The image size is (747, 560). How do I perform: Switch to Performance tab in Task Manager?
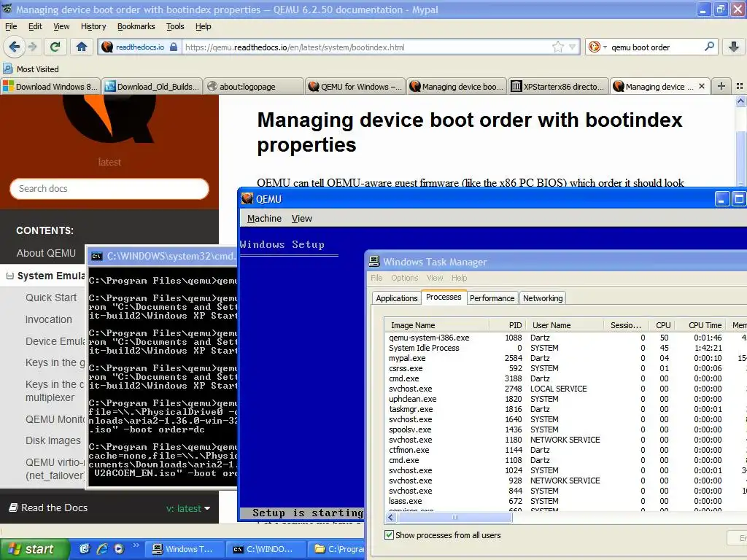(x=492, y=298)
